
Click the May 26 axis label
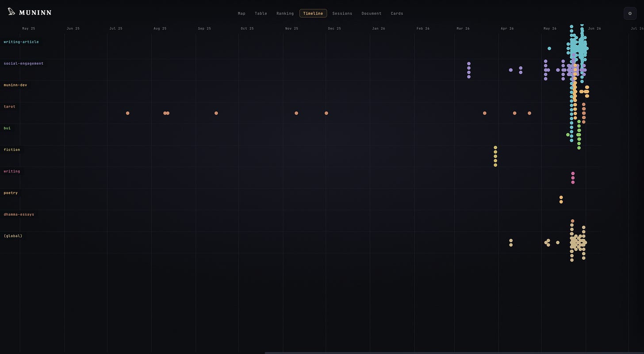[x=550, y=28]
